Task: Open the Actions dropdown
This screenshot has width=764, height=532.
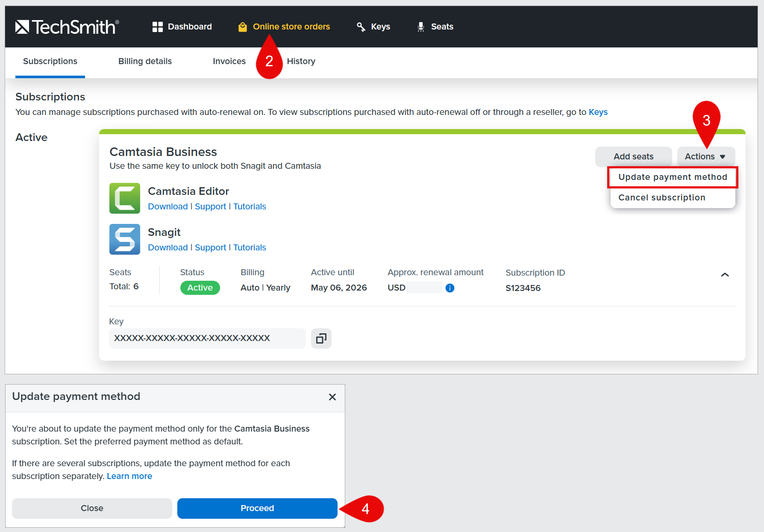Action: click(706, 156)
